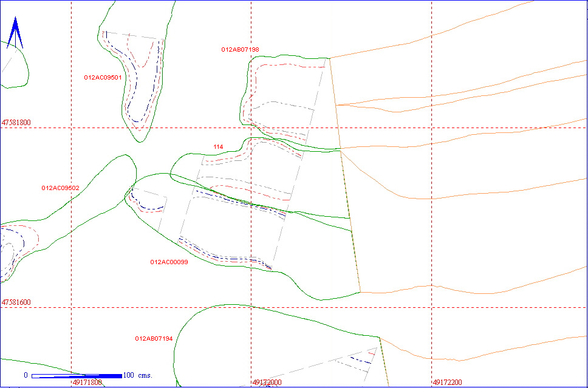The image size is (588, 388).
Task: Select the parcel label 012AC09501
Action: pyautogui.click(x=103, y=78)
